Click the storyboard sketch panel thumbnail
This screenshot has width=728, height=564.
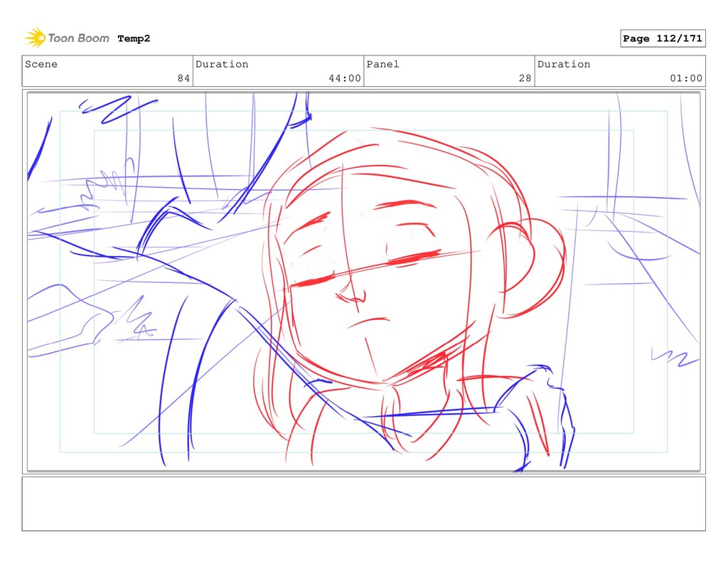tap(363, 282)
